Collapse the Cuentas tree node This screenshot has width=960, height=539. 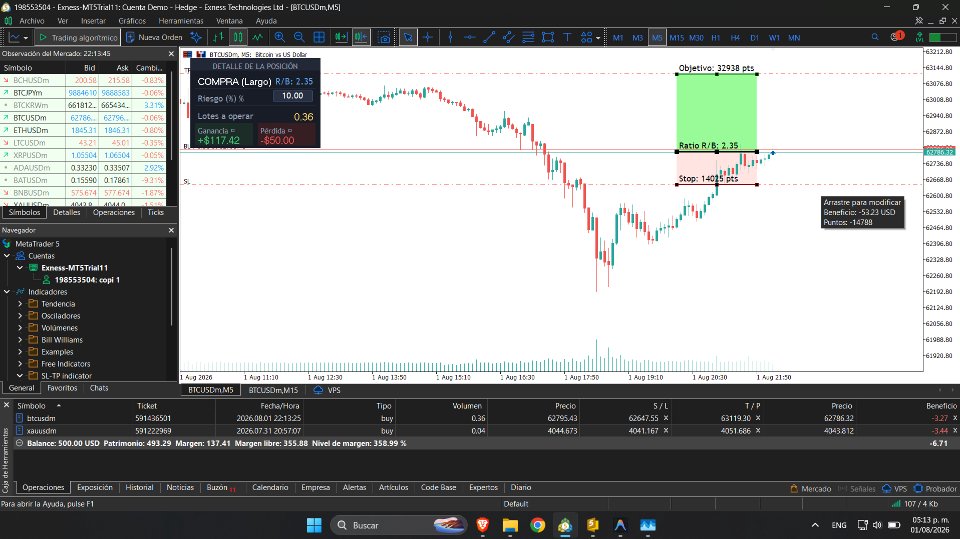pos(7,256)
